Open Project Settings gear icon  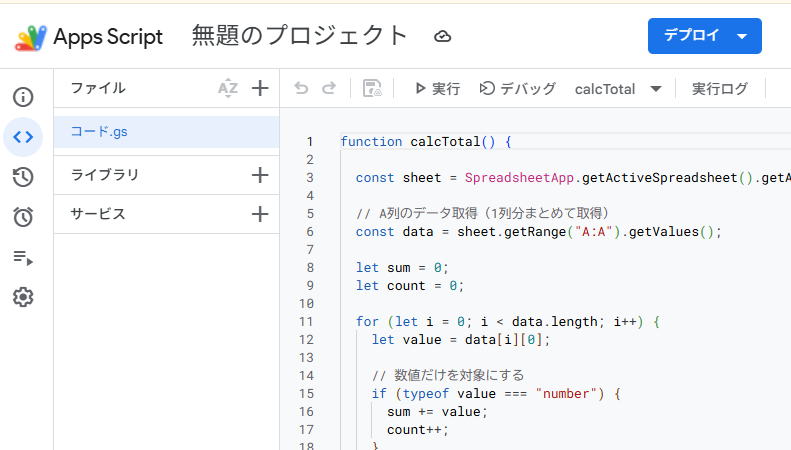[x=23, y=297]
